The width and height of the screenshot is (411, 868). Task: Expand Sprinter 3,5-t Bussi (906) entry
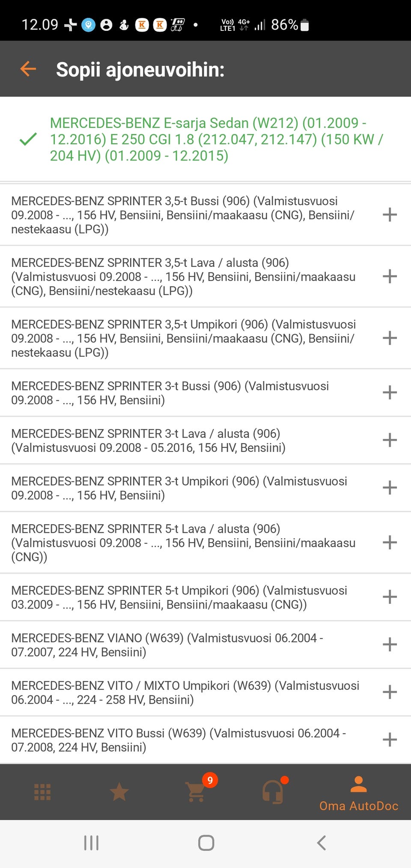(x=390, y=215)
